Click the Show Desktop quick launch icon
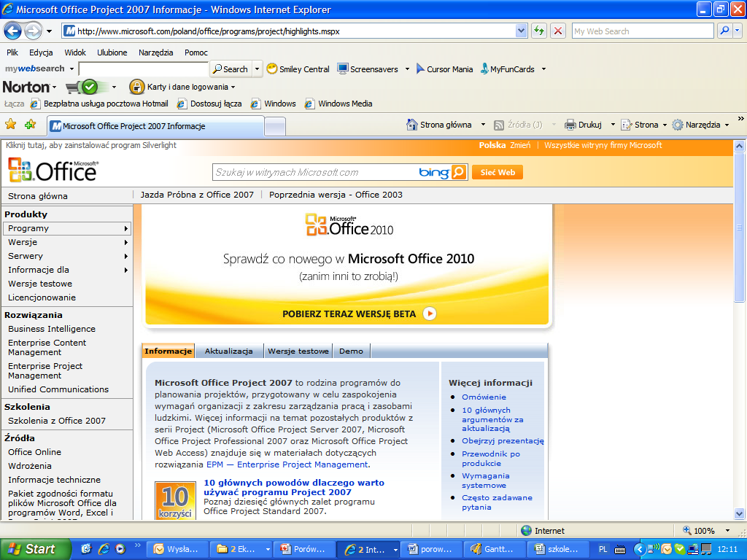Image resolution: width=747 pixels, height=560 pixels. (86, 549)
